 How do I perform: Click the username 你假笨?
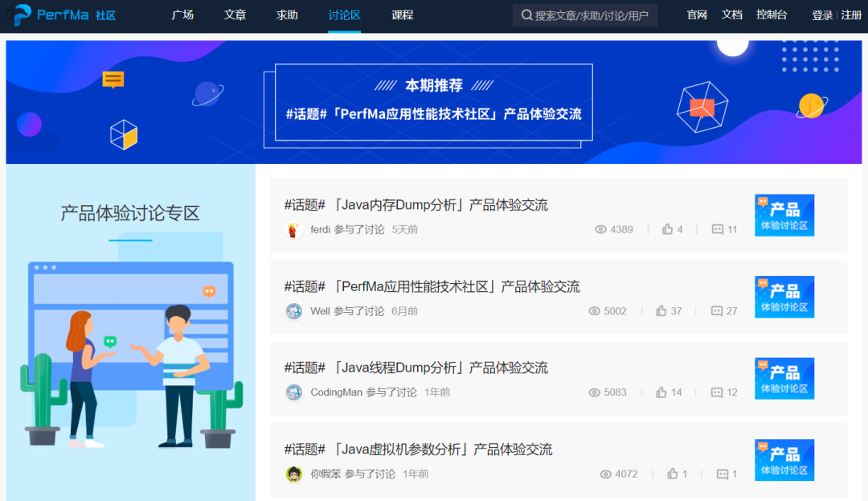click(325, 474)
